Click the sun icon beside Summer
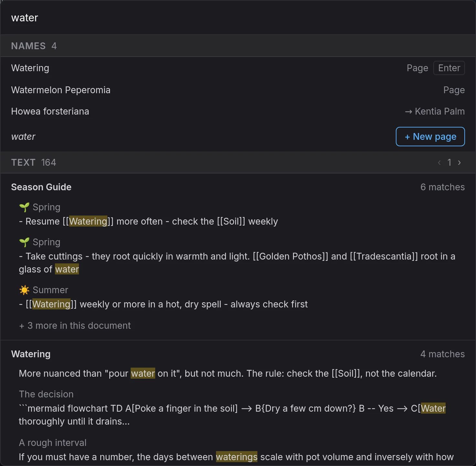The height and width of the screenshot is (466, 476). pyautogui.click(x=24, y=290)
